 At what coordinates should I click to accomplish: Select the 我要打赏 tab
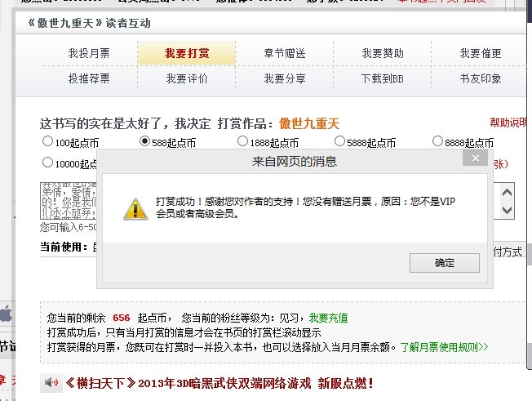[x=187, y=53]
